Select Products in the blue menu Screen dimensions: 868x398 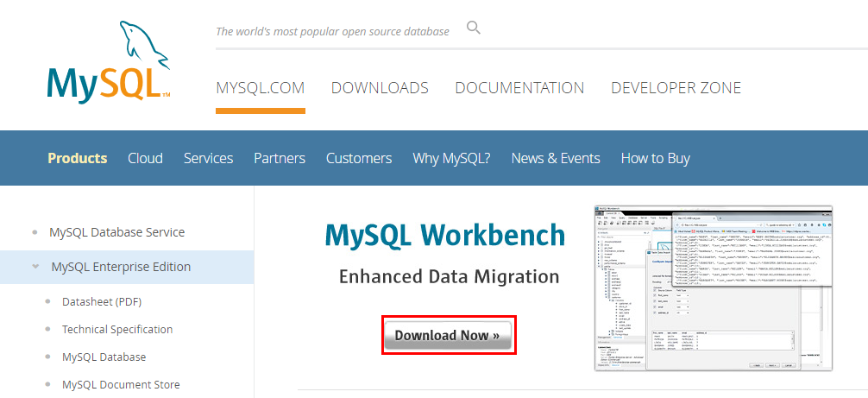coord(78,158)
